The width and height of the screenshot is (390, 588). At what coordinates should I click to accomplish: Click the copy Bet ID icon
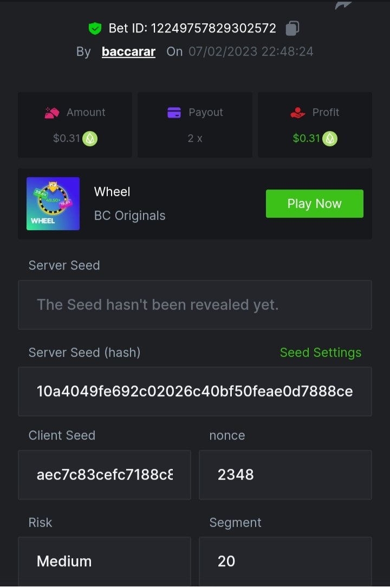tap(292, 28)
